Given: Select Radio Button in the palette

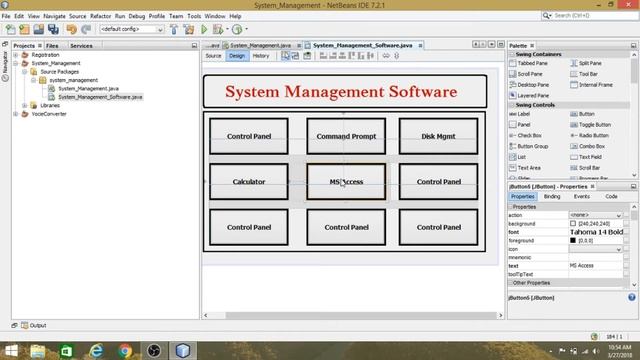Looking at the screenshot, I should (589, 136).
